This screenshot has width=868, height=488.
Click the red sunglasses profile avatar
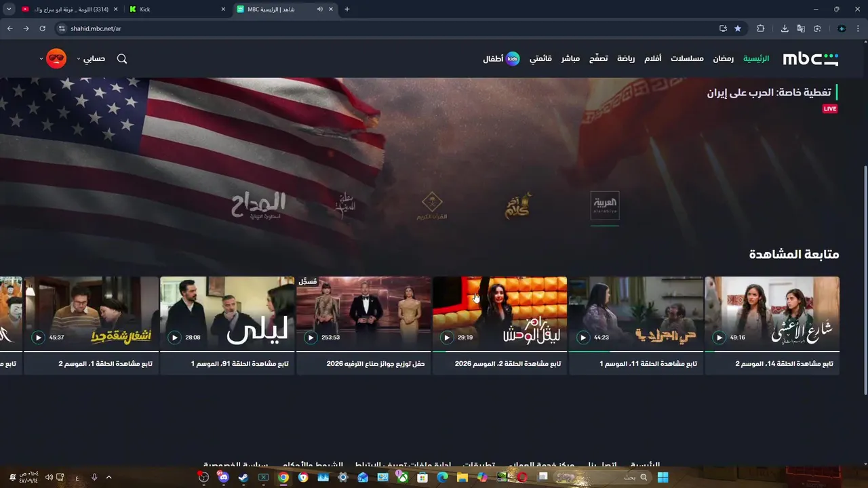click(56, 59)
